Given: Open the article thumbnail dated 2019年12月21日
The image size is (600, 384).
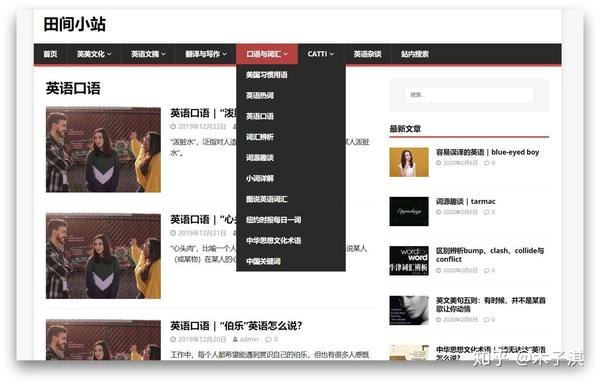Looking at the screenshot, I should tap(103, 256).
